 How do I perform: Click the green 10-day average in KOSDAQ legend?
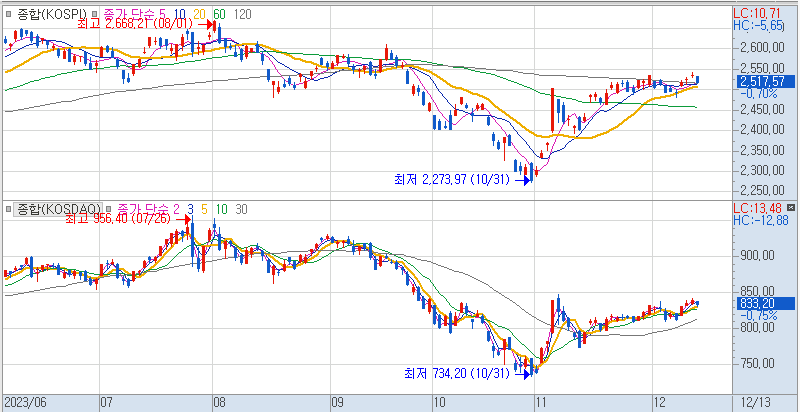click(x=221, y=209)
